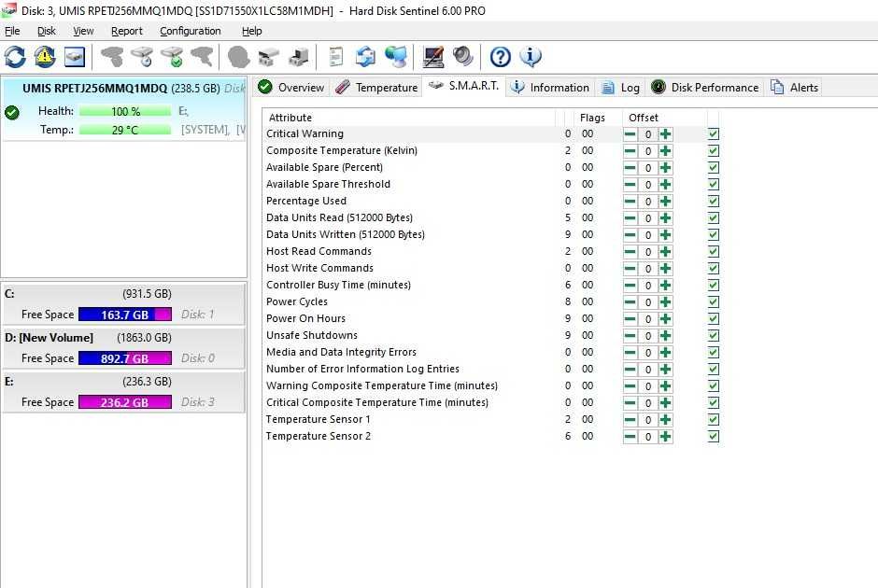Image resolution: width=878 pixels, height=588 pixels.
Task: Click the blue info bubble toolbar icon
Action: pos(530,57)
